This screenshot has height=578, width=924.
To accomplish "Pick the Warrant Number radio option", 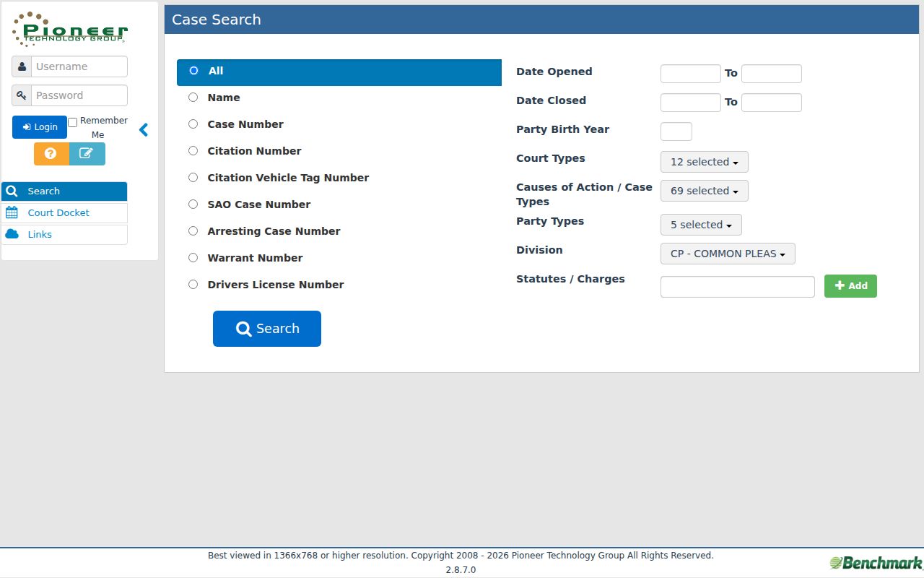I will [193, 258].
